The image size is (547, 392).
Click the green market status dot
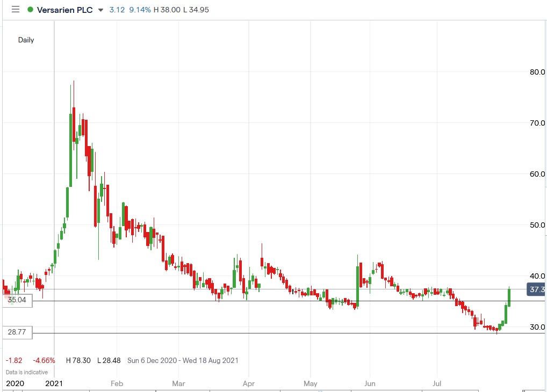pyautogui.click(x=31, y=9)
